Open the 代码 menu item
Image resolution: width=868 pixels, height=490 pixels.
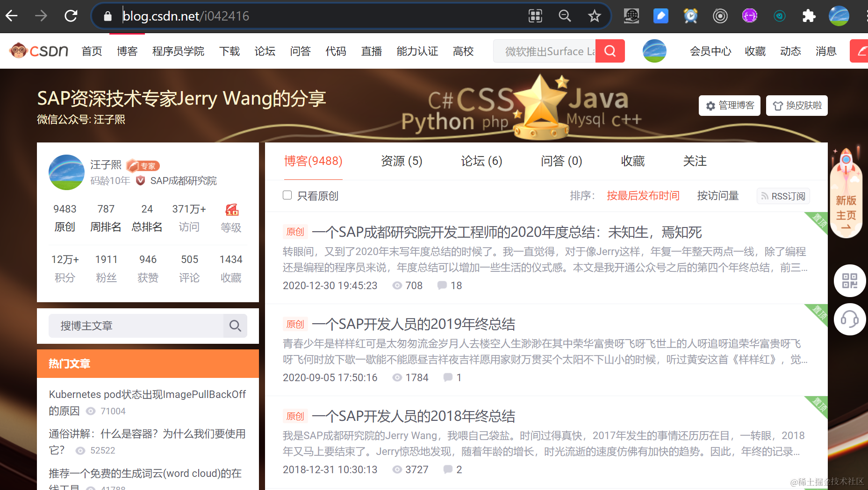pyautogui.click(x=336, y=51)
